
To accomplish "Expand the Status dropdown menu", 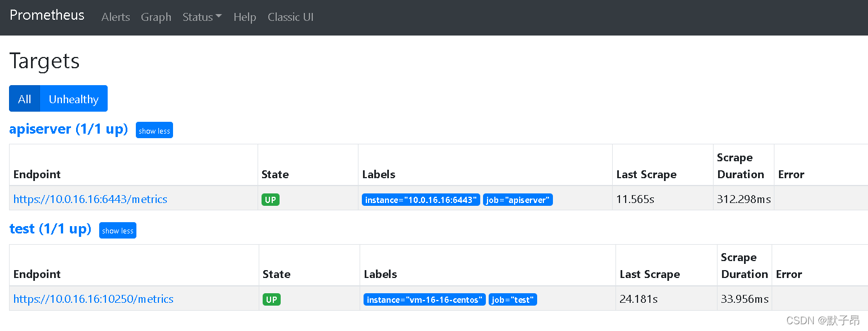I will coord(202,17).
